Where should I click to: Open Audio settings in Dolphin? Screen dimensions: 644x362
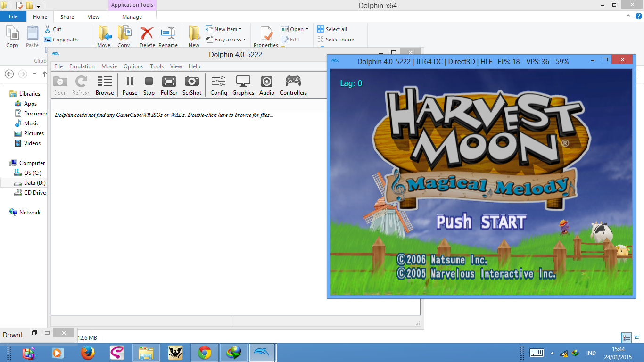(x=267, y=85)
